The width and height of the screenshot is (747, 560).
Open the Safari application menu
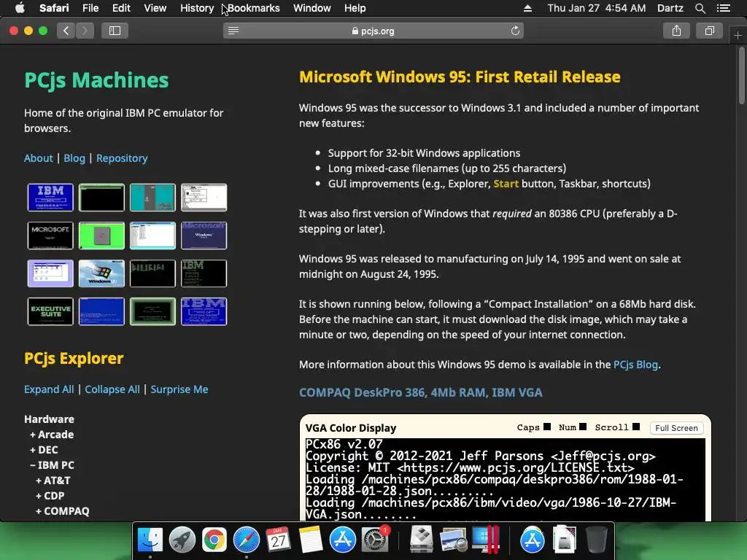click(54, 8)
